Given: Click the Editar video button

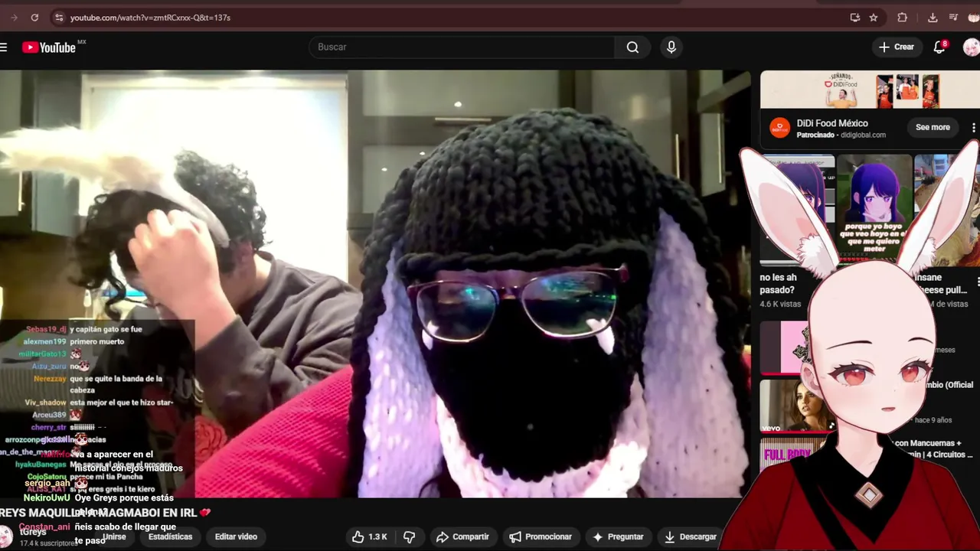Looking at the screenshot, I should tap(236, 536).
